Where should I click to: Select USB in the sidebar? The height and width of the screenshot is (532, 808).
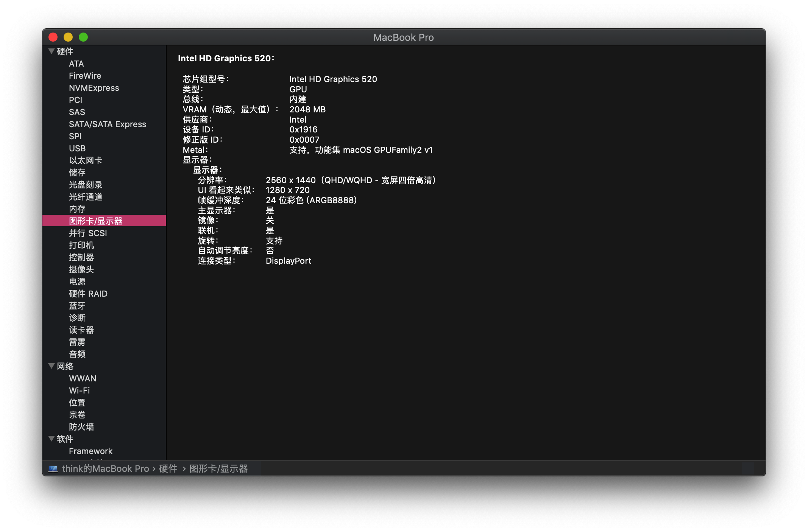click(x=77, y=148)
